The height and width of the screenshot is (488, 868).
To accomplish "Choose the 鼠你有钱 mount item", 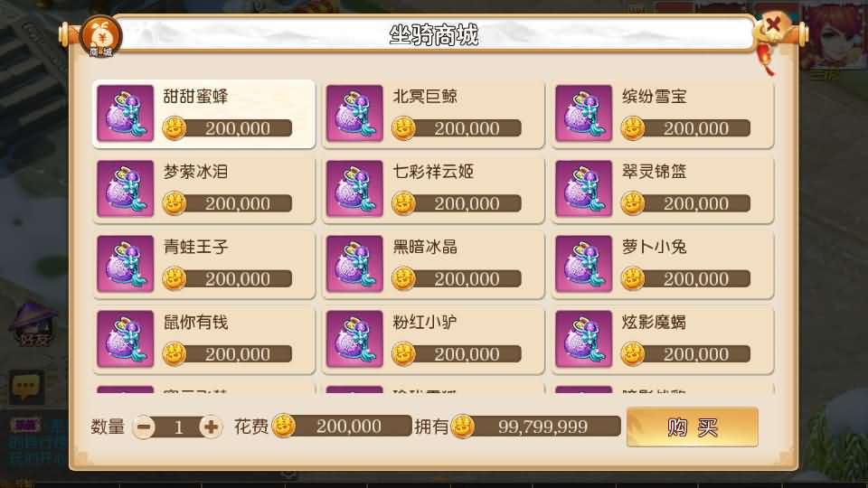I will (x=204, y=339).
